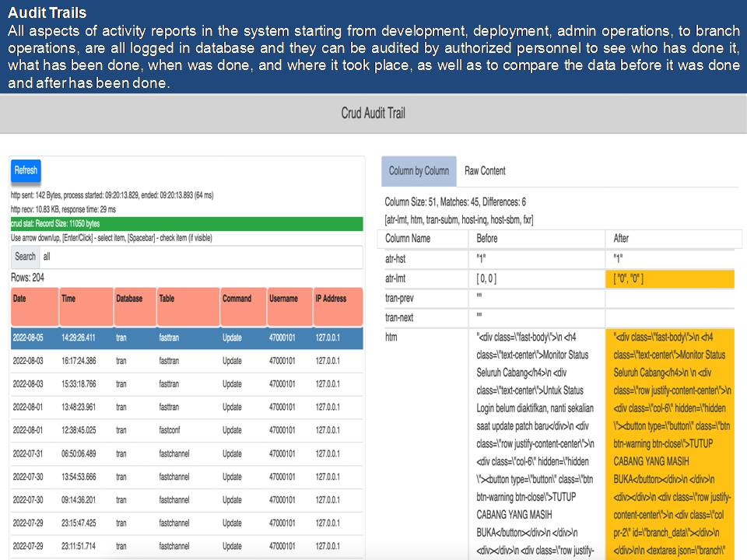This screenshot has height=560, width=747.
Task: Select the fastconf row at 12:38:45.025
Action: pos(187,430)
